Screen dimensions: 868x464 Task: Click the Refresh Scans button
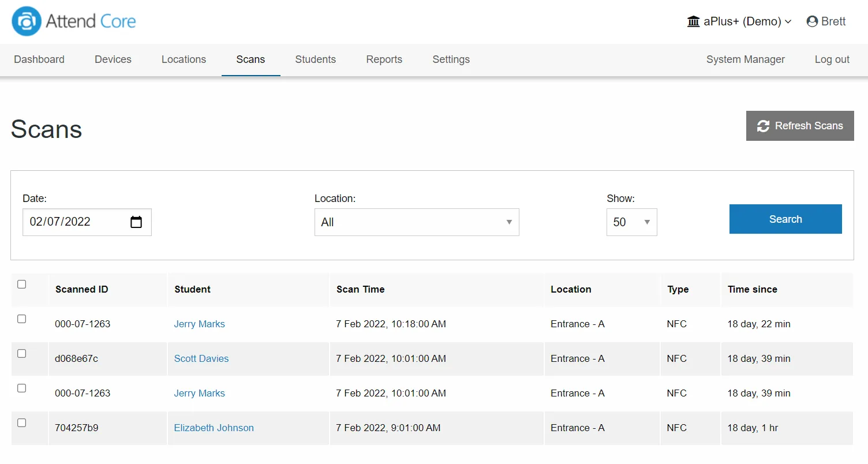800,126
